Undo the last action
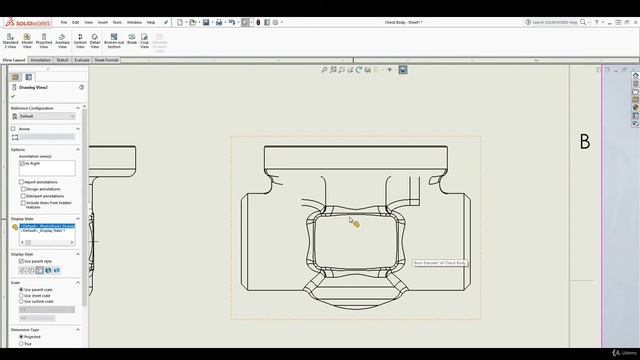 232,22
